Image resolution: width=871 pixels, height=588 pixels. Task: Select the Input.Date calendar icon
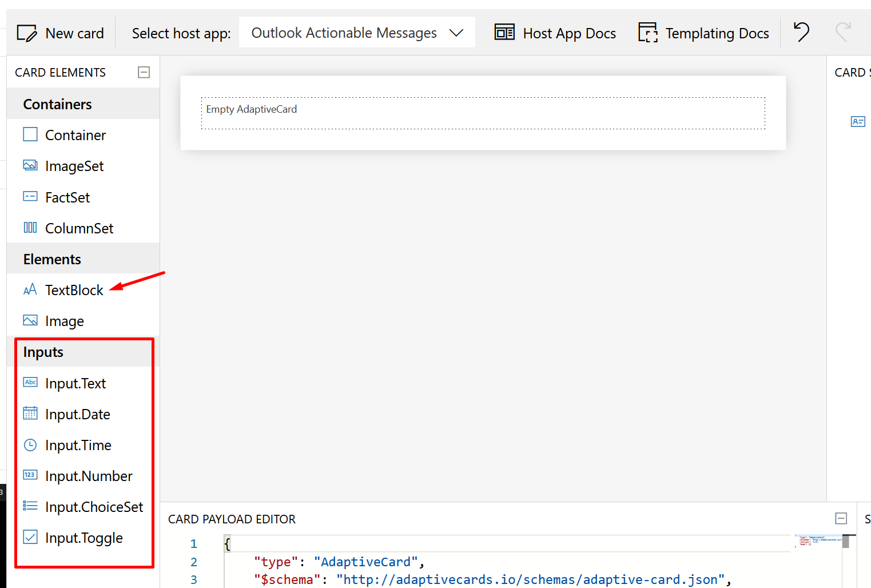[x=30, y=414]
